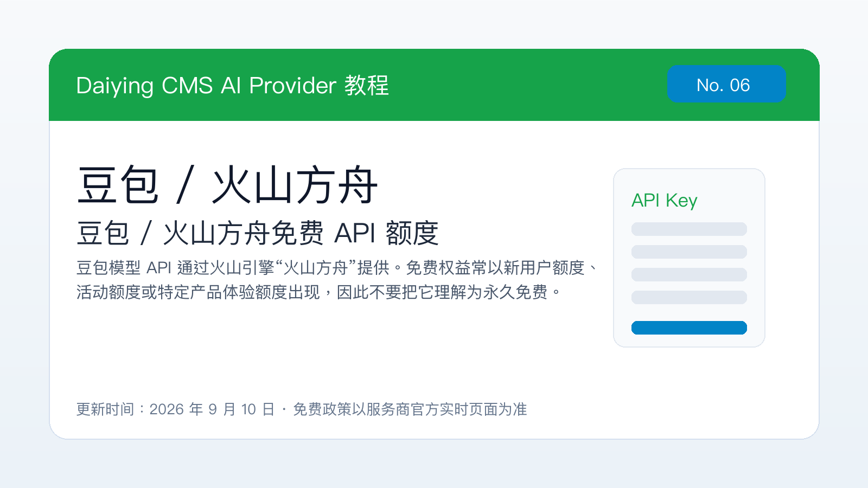Click the line starting 活动额度或特定产品

tap(319, 292)
